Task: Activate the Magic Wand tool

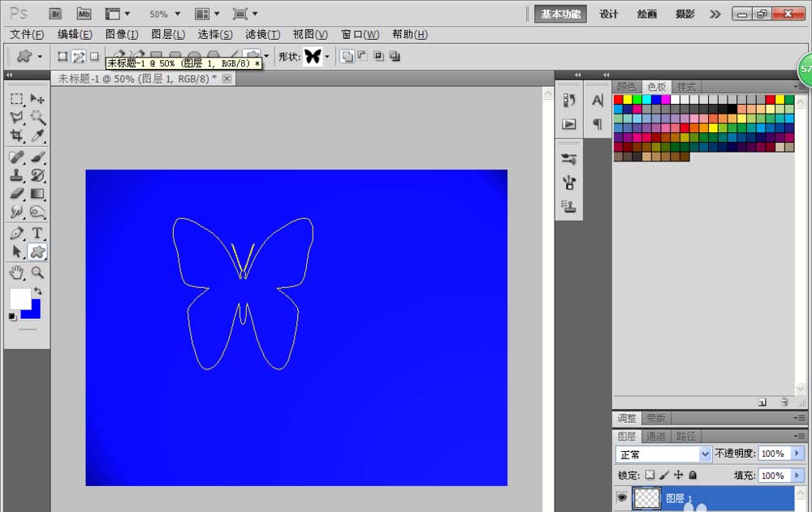Action: (x=37, y=118)
